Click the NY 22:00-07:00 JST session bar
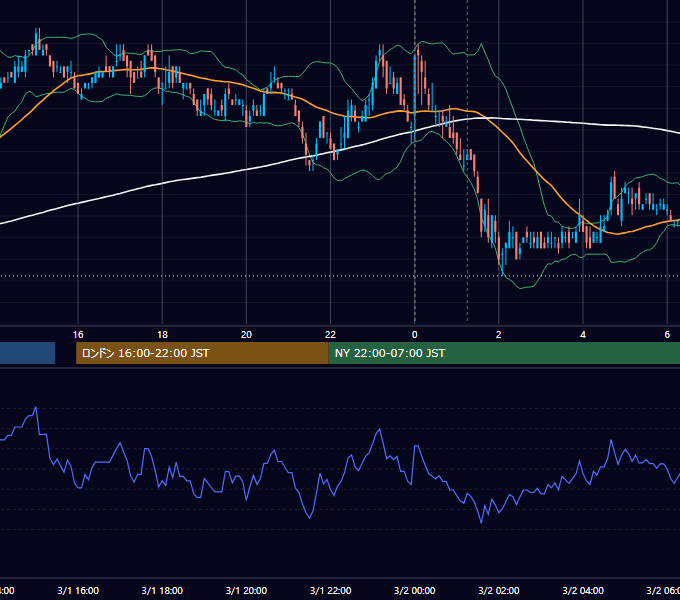 (504, 353)
